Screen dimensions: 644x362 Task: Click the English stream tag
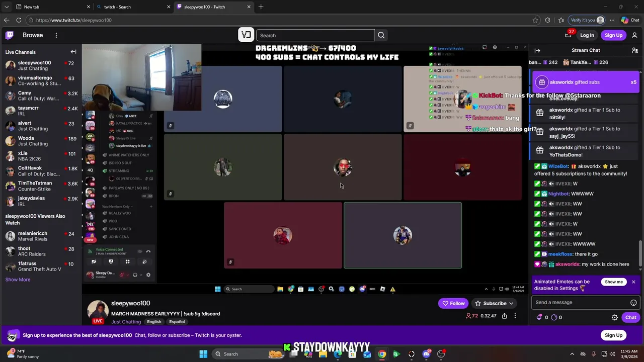click(154, 322)
